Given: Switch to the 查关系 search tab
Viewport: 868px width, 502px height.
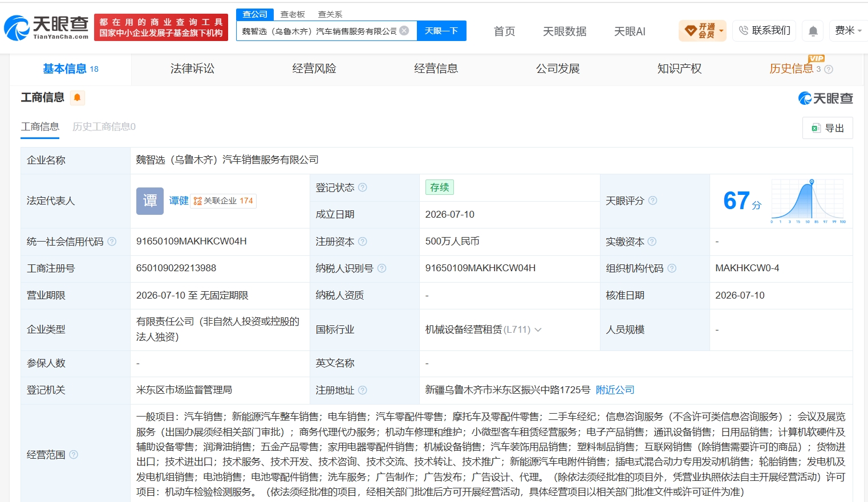Looking at the screenshot, I should (x=330, y=14).
